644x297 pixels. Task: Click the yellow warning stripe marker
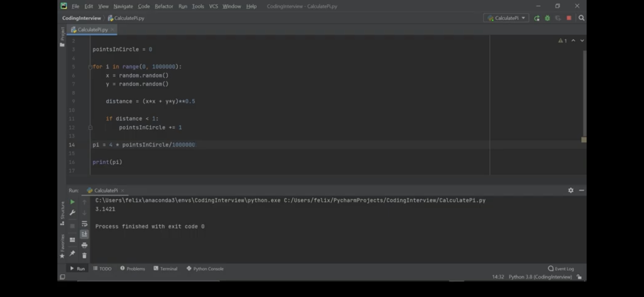click(x=584, y=140)
